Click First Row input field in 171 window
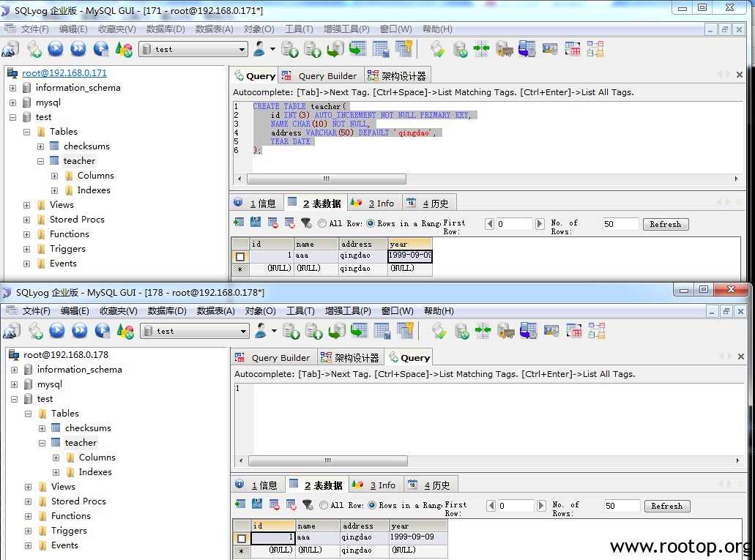The width and height of the screenshot is (755, 560). [514, 224]
